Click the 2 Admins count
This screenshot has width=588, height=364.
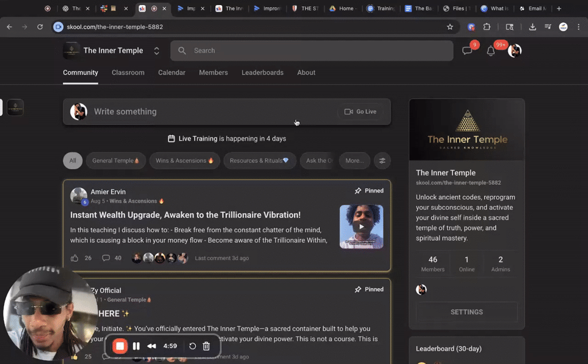[500, 264]
